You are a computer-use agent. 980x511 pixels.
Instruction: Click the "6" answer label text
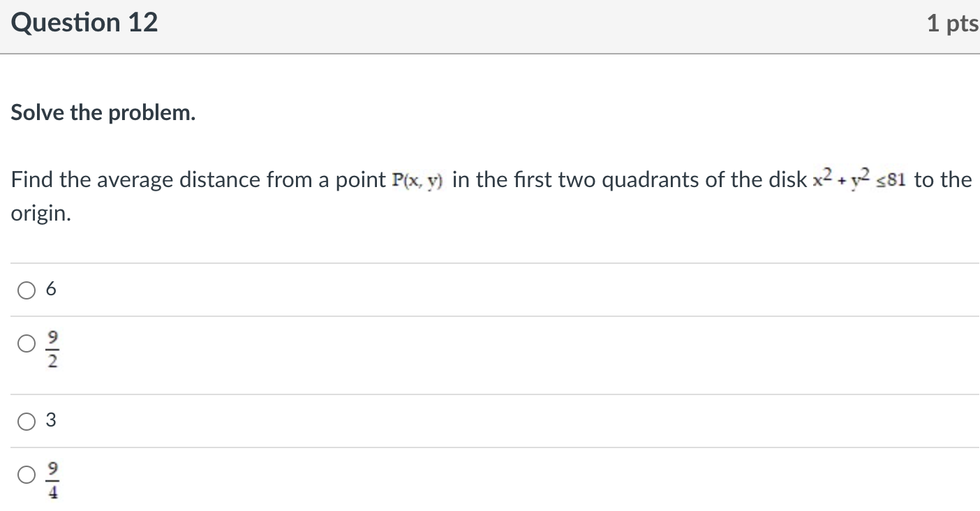coord(50,290)
